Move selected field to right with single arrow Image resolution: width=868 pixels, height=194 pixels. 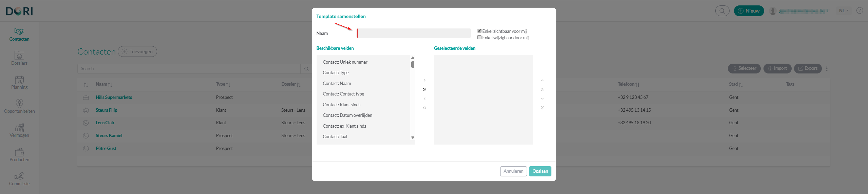pos(424,80)
